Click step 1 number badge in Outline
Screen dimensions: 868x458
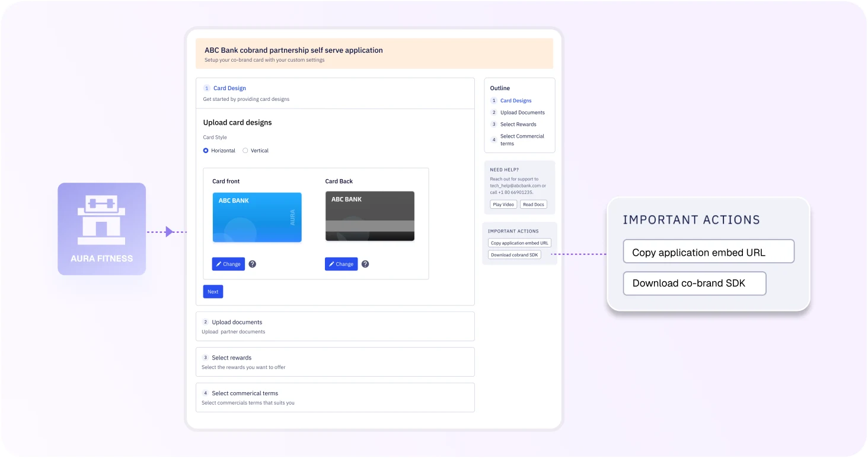(x=494, y=101)
